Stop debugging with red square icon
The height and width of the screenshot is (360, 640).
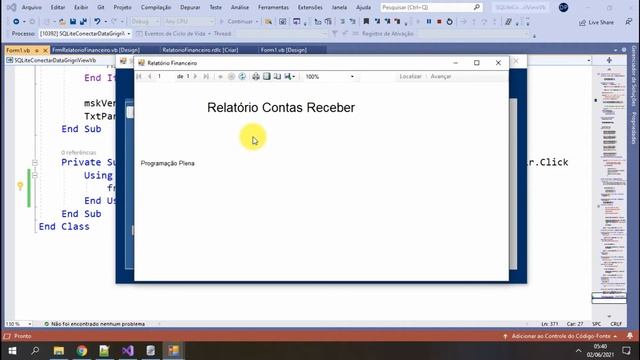click(x=439, y=22)
